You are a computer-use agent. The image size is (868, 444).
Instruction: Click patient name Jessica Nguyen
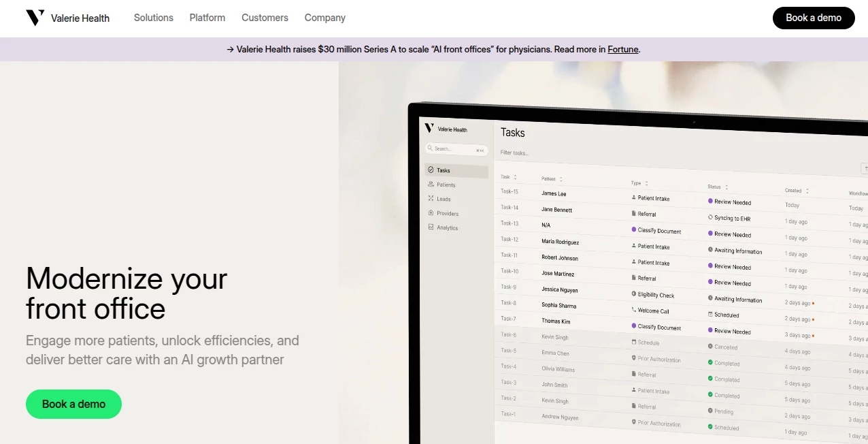[x=560, y=289]
